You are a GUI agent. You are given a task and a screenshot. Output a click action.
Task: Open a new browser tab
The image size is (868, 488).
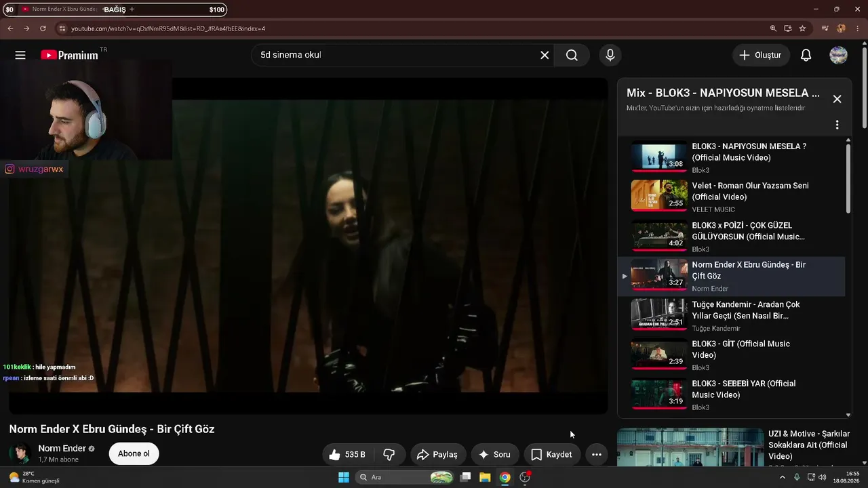pos(132,9)
